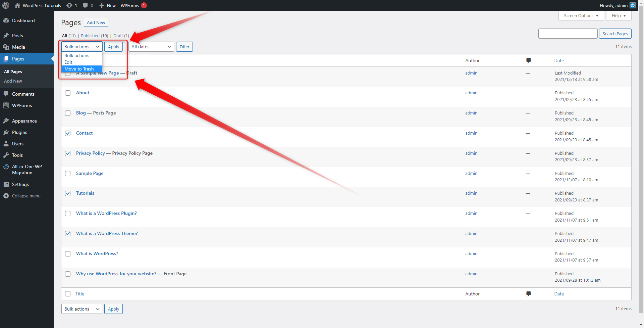Screen dimensions: 644x328
Task: Toggle select-all checkbox in table footer
Action: coord(68,294)
